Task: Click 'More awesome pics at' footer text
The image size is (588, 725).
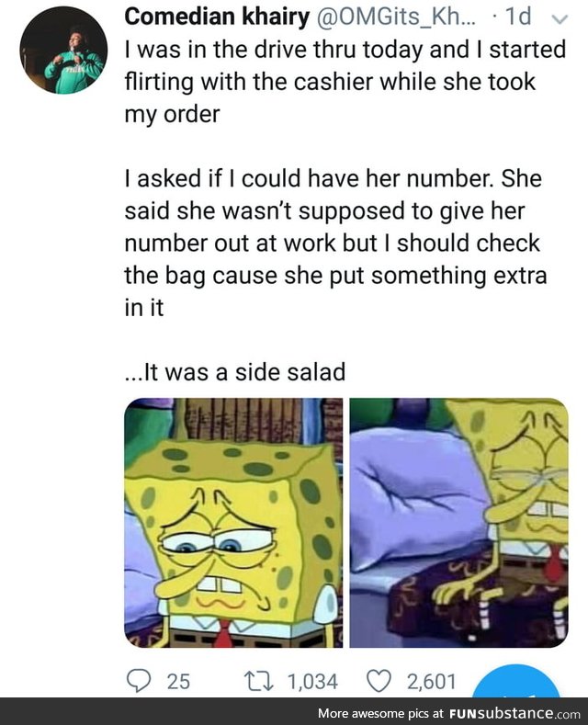Action: pos(380,713)
